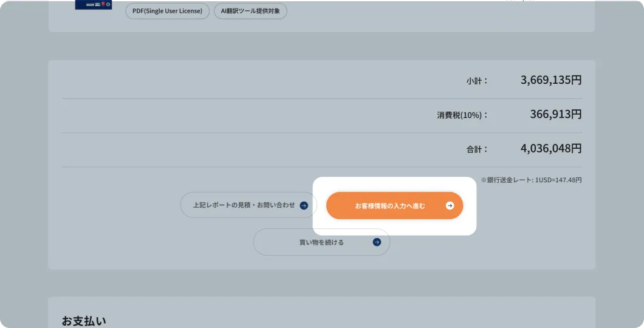Click the 消費税(10%) label

click(x=462, y=115)
